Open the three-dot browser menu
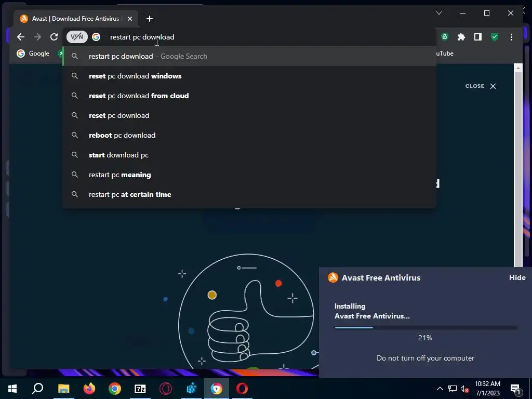This screenshot has width=532, height=399. point(511,37)
